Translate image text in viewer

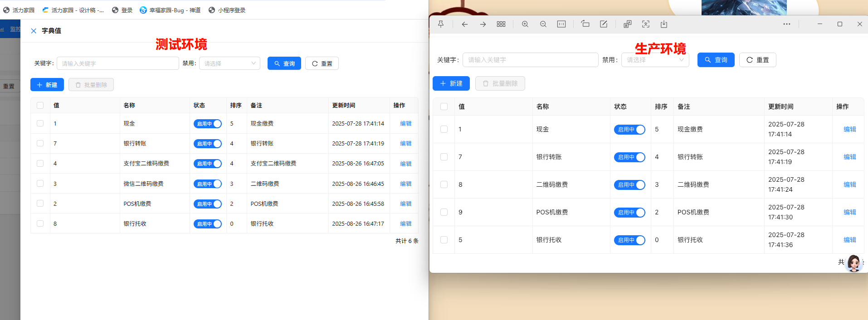628,24
